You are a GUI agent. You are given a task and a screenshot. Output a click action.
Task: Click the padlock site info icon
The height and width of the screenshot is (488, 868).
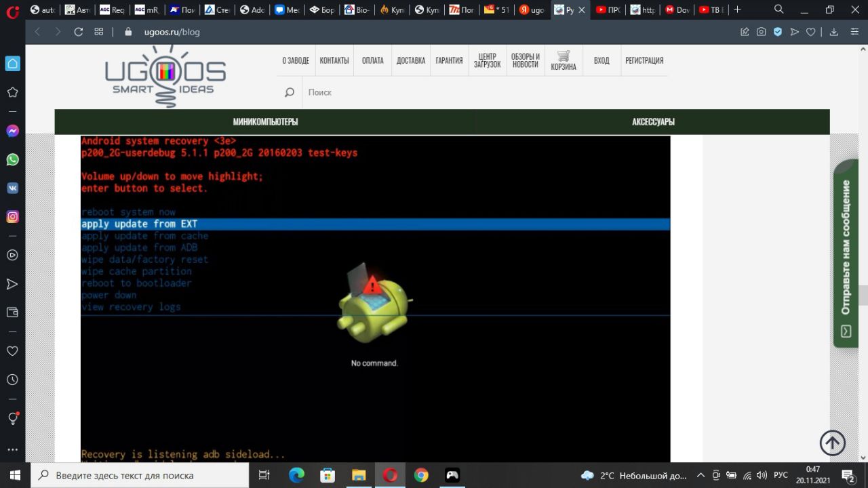click(128, 32)
